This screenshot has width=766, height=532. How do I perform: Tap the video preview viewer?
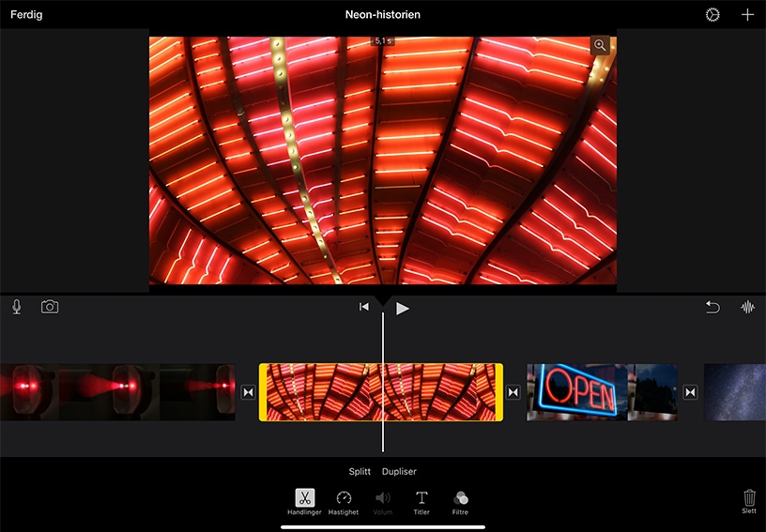coord(382,160)
